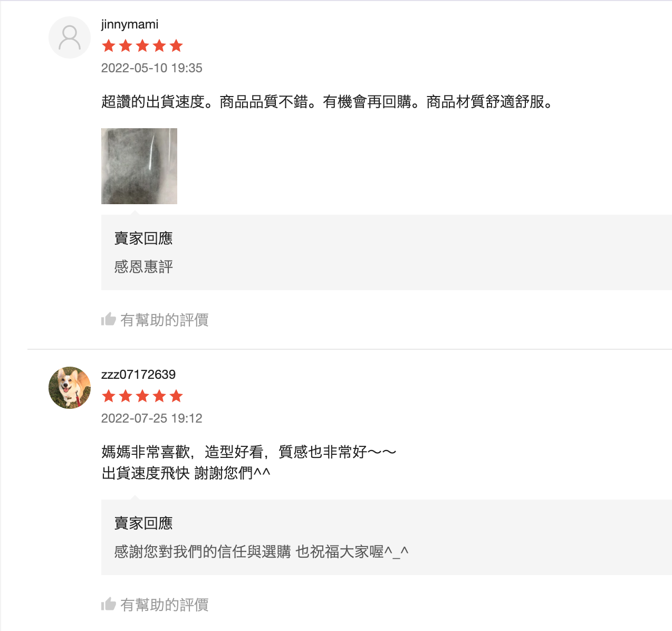The height and width of the screenshot is (631, 672).
Task: Mark zzz07172639's review as helpful
Action: click(x=165, y=605)
